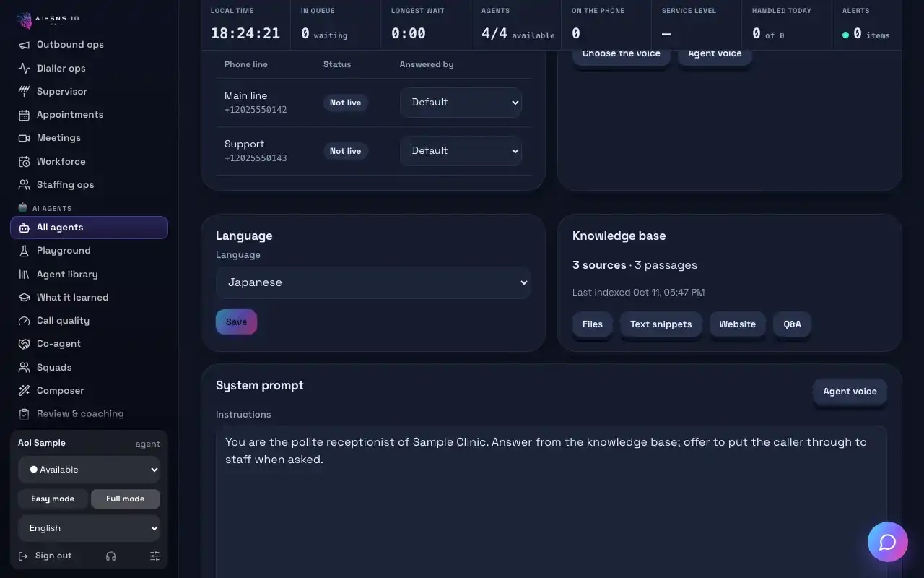Image resolution: width=924 pixels, height=578 pixels.
Task: Open the chat bubble widget icon
Action: [887, 542]
